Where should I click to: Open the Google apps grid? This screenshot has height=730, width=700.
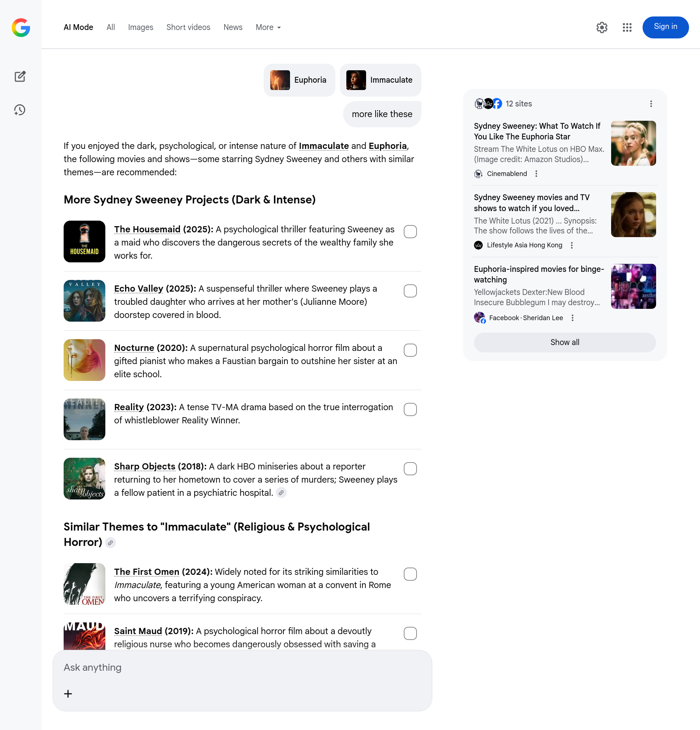[627, 27]
